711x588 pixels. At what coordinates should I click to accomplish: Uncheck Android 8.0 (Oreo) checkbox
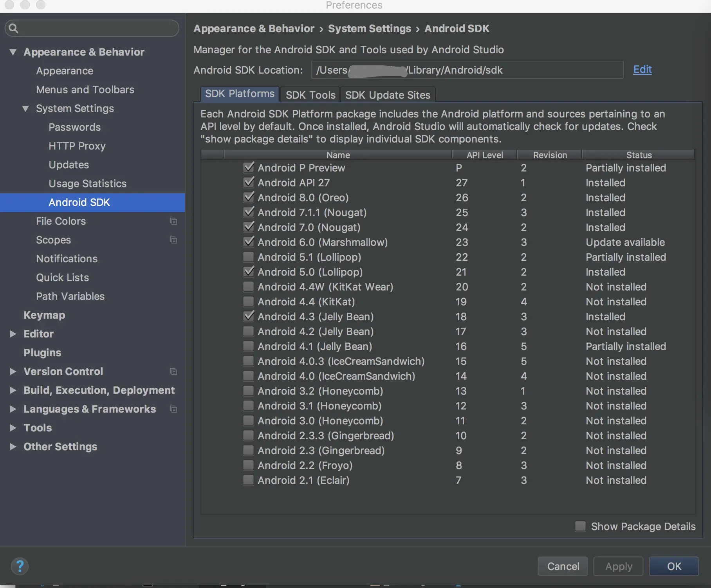249,197
